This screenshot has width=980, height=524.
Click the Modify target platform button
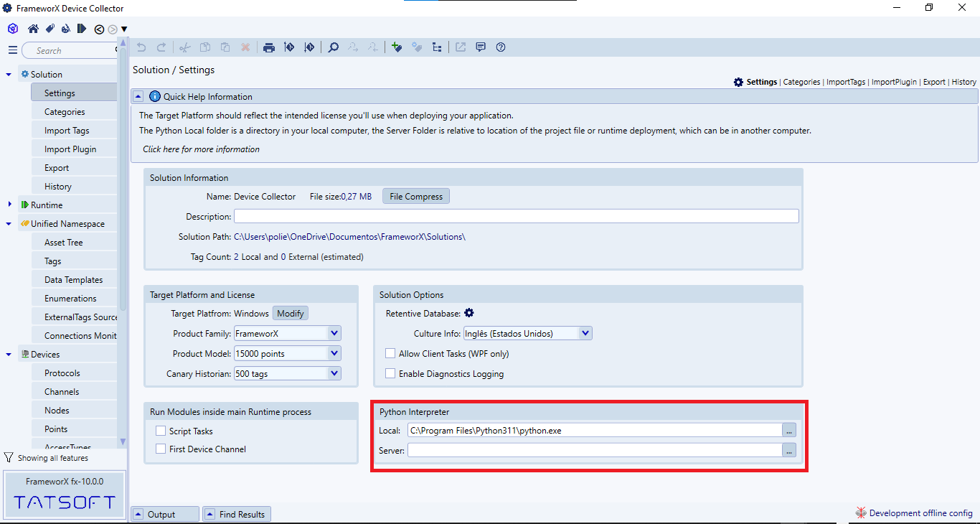tap(291, 314)
